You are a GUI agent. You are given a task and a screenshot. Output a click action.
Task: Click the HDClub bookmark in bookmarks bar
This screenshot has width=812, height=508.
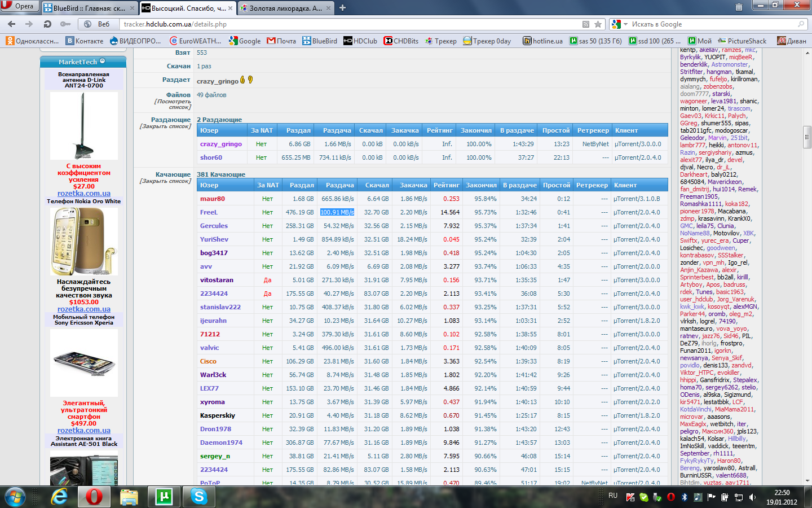click(360, 41)
